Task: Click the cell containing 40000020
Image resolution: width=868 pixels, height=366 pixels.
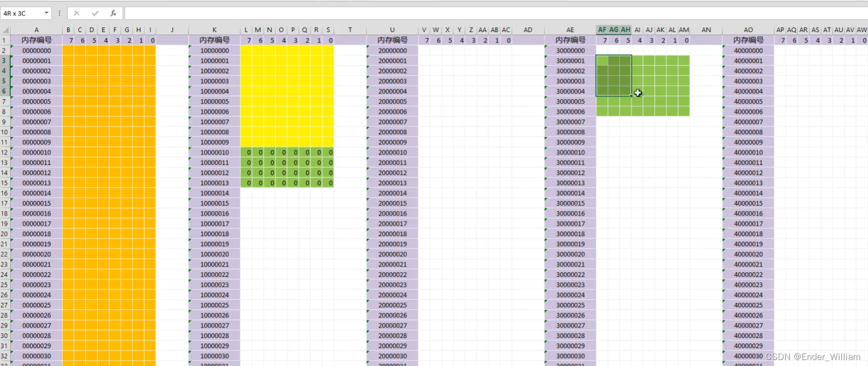Action: click(748, 254)
